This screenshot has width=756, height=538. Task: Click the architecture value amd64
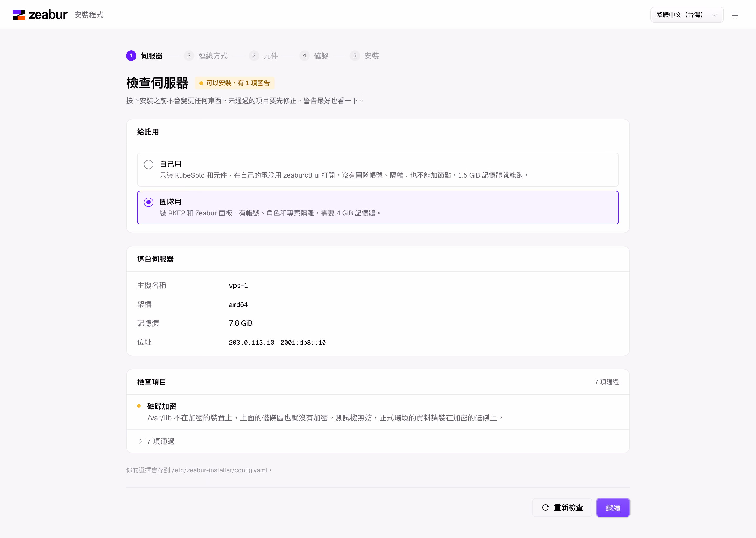(x=238, y=304)
